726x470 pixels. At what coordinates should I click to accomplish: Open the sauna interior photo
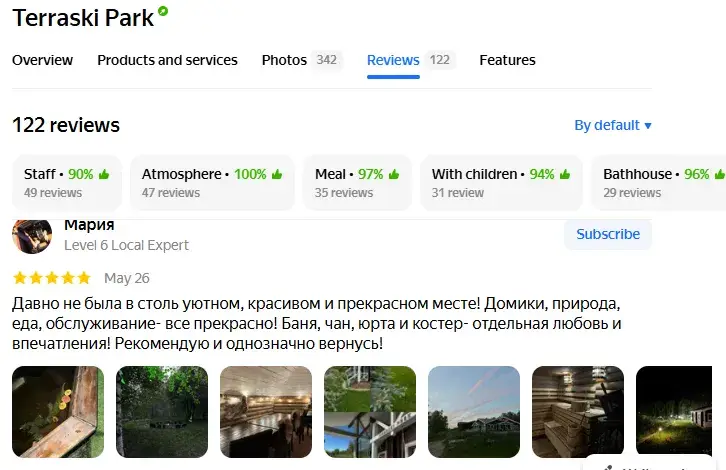578,412
